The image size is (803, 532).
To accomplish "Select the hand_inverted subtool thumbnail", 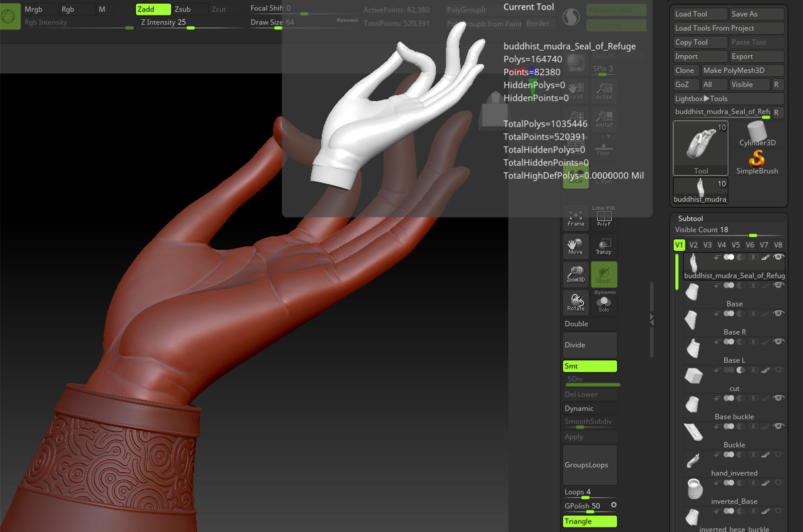I will pos(694,460).
